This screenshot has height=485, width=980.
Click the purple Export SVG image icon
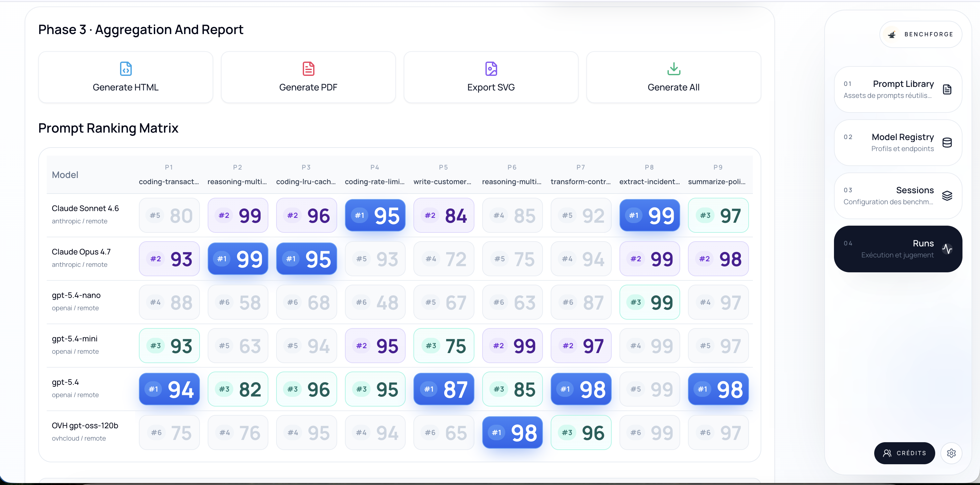(491, 69)
